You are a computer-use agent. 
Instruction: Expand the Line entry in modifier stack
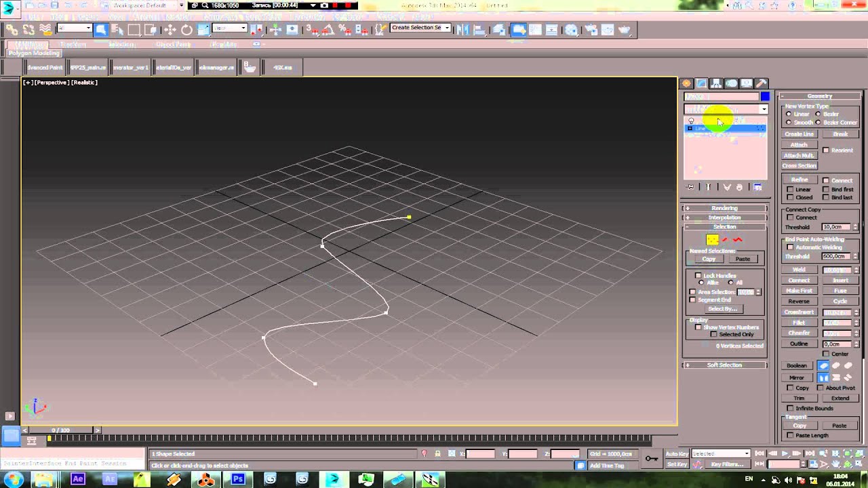click(x=690, y=128)
